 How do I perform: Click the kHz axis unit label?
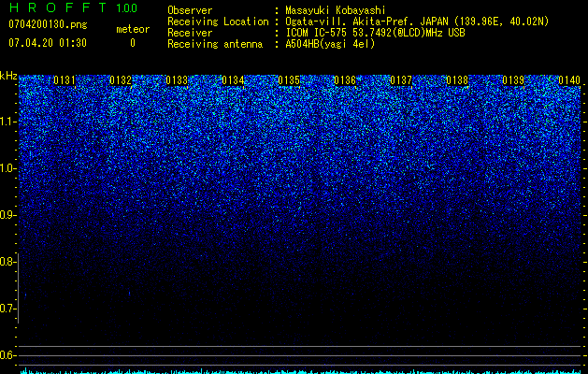(8, 76)
